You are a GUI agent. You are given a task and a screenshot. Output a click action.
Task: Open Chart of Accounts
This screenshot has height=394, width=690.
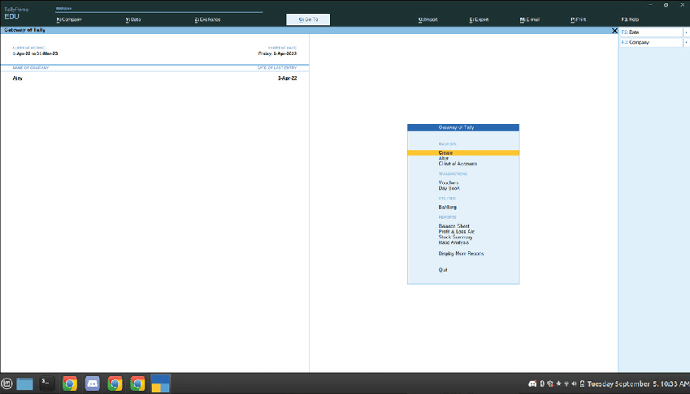[x=458, y=163]
